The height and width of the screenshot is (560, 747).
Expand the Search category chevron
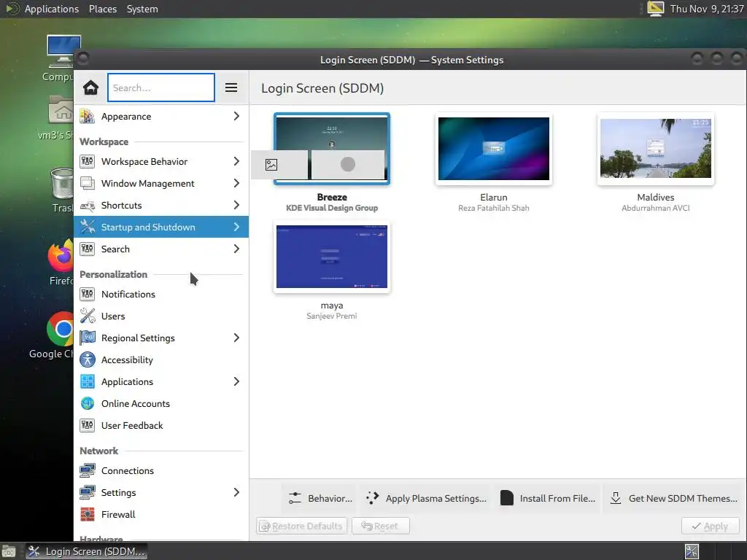[236, 249]
